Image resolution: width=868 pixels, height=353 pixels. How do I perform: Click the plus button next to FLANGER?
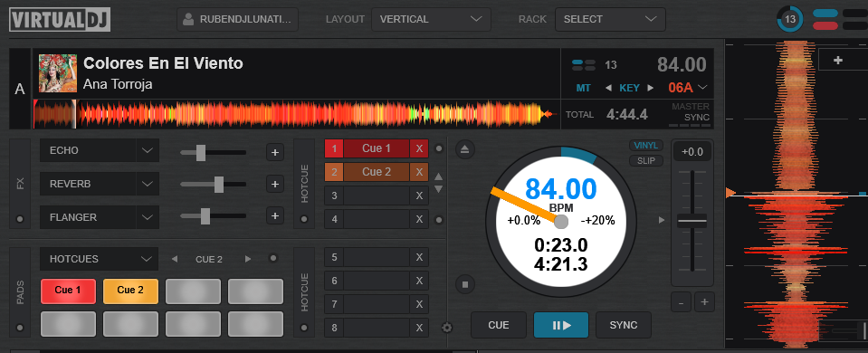(275, 215)
